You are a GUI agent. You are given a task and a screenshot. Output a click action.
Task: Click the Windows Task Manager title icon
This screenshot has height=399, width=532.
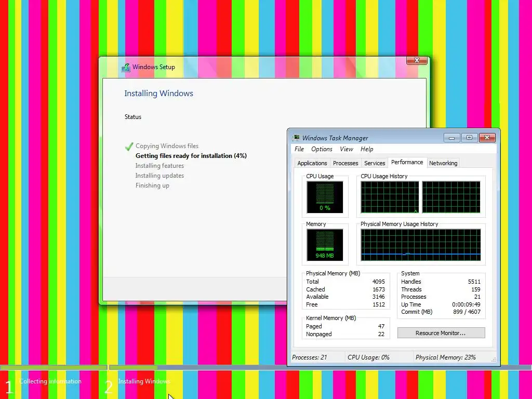click(x=296, y=138)
